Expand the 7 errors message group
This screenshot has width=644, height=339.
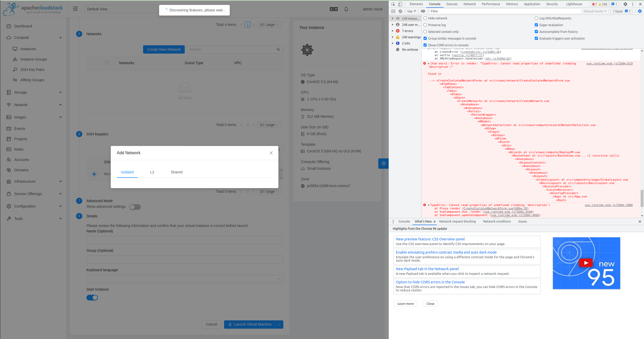(x=393, y=31)
